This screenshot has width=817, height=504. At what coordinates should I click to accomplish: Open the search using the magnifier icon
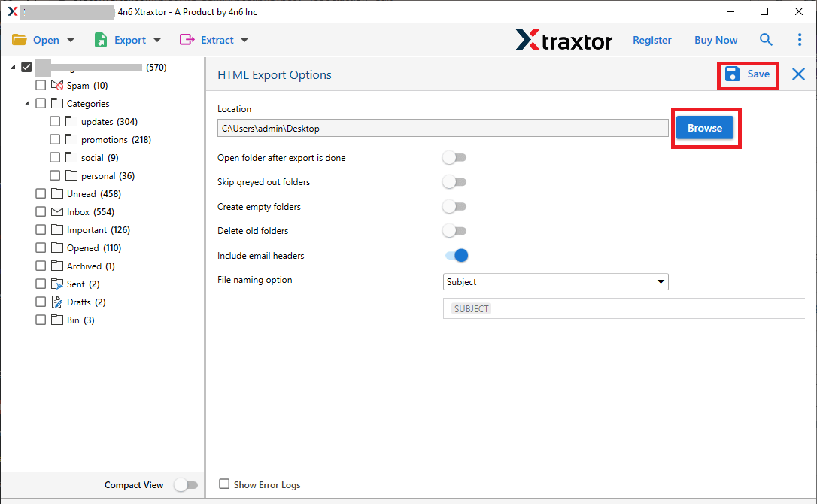(766, 39)
